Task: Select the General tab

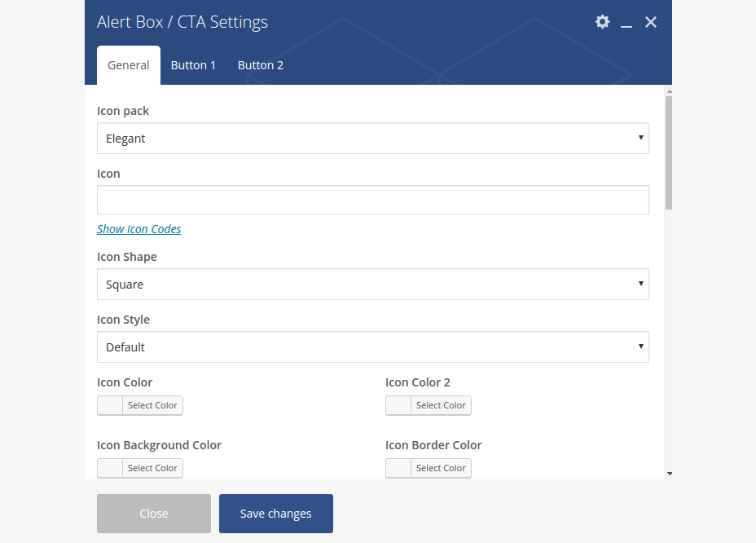Action: [128, 64]
